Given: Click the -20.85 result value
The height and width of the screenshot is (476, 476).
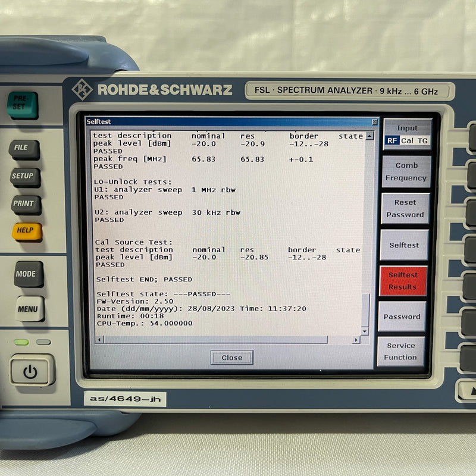Looking at the screenshot, I should 254,257.
